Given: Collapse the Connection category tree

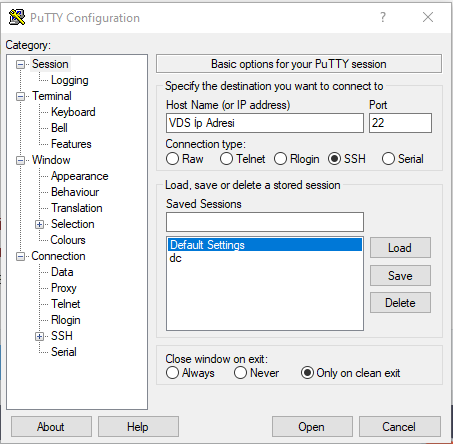Looking at the screenshot, I should click(x=20, y=256).
